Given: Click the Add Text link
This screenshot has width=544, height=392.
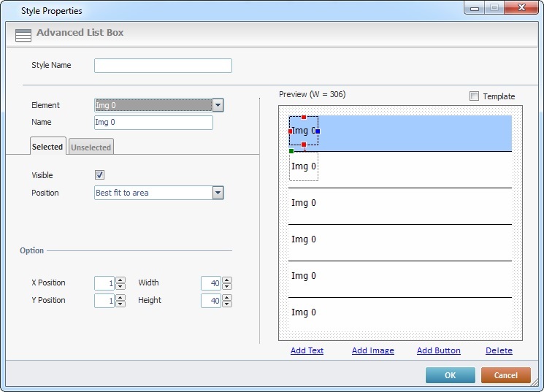Looking at the screenshot, I should tap(307, 350).
